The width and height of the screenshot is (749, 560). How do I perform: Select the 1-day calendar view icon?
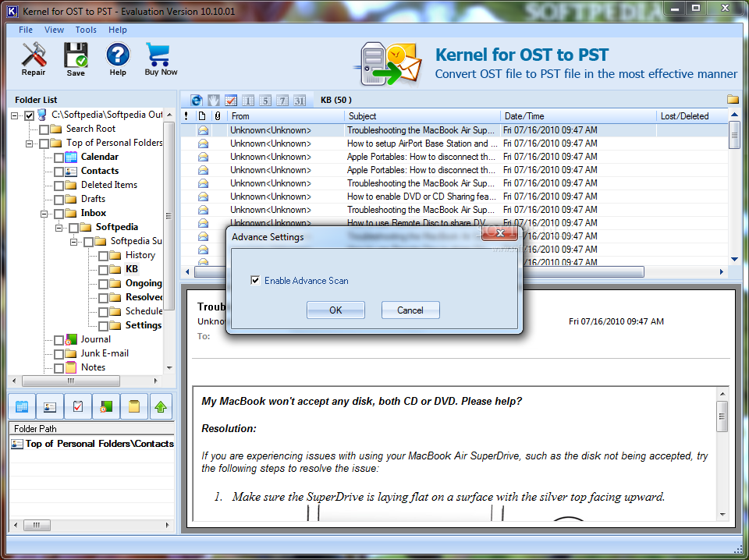[x=248, y=101]
